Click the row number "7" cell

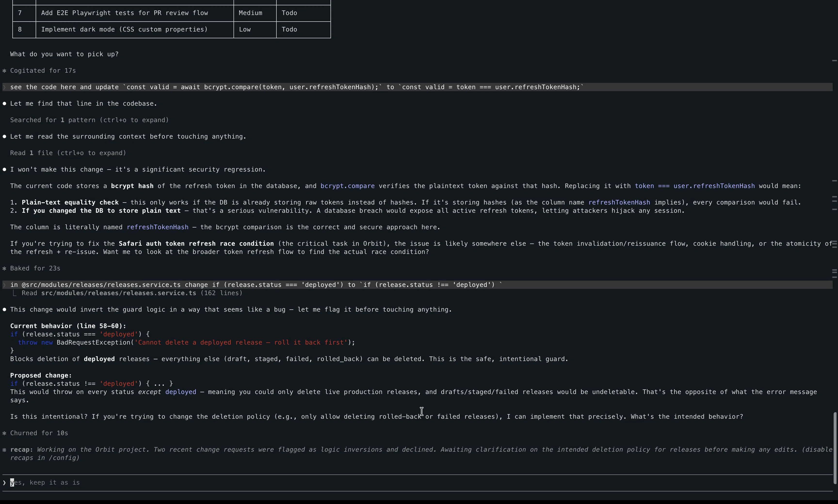coord(24,13)
